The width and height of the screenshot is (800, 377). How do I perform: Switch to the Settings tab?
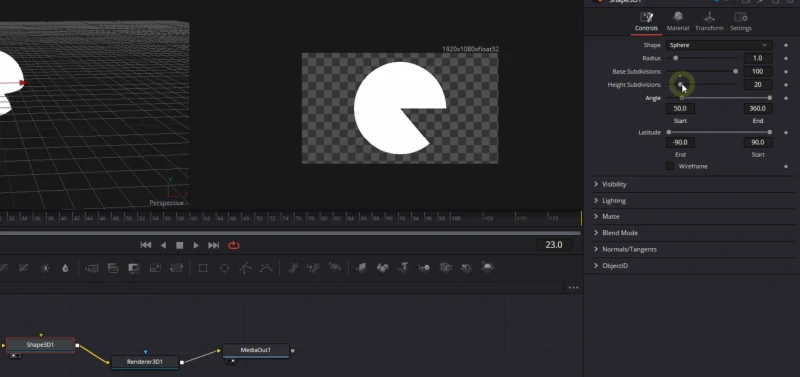click(741, 22)
